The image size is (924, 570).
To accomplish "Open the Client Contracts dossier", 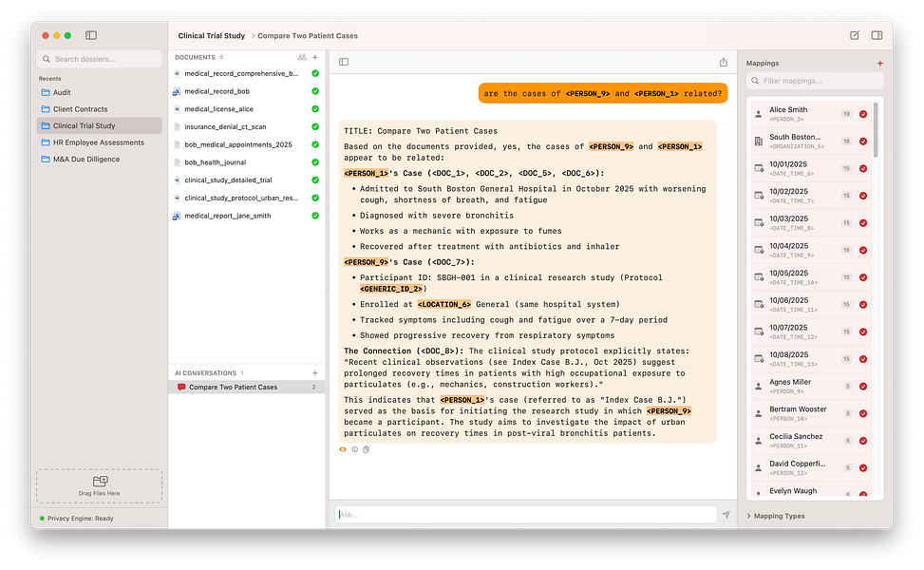I will (99, 109).
